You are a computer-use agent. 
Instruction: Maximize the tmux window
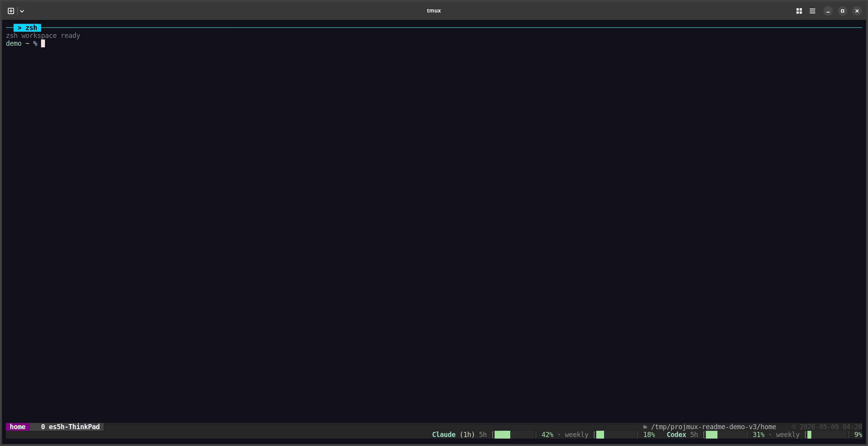[843, 11]
